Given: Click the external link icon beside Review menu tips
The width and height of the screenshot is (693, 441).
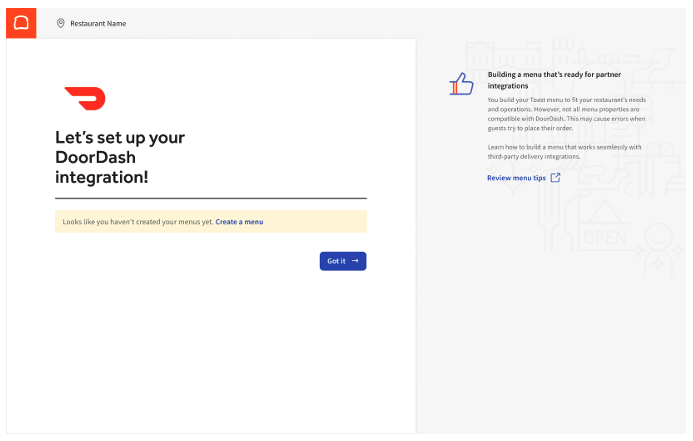Looking at the screenshot, I should tap(556, 178).
